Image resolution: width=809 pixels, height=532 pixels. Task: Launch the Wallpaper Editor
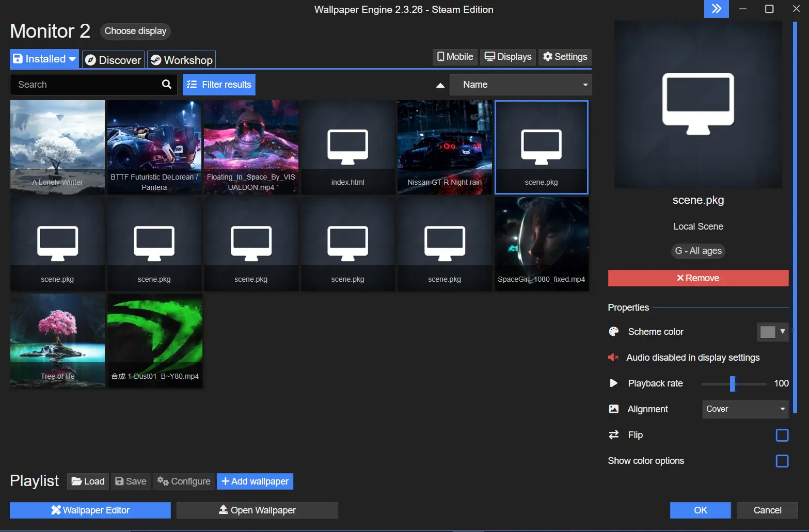tap(90, 510)
